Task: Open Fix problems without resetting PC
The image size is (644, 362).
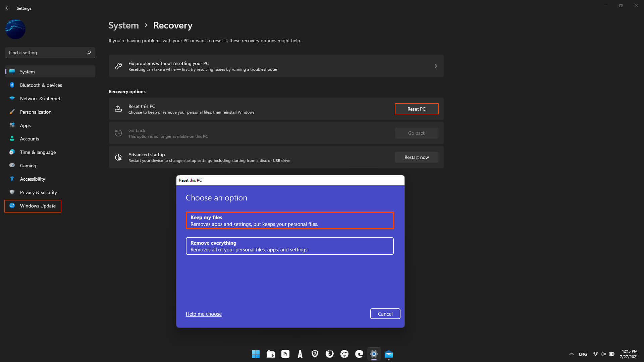Action: click(x=276, y=65)
